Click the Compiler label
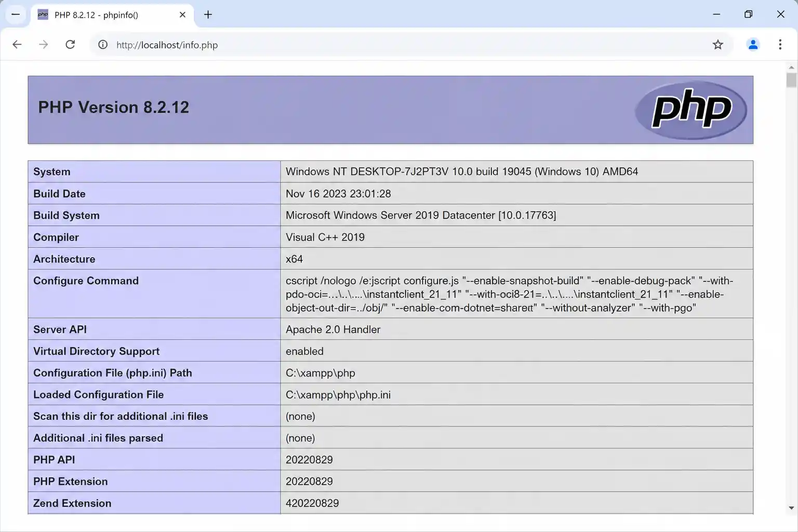The image size is (798, 532). [56, 237]
